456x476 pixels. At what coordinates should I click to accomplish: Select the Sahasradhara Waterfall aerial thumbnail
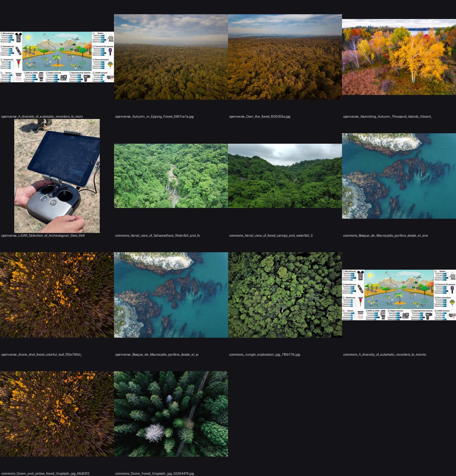tap(171, 176)
